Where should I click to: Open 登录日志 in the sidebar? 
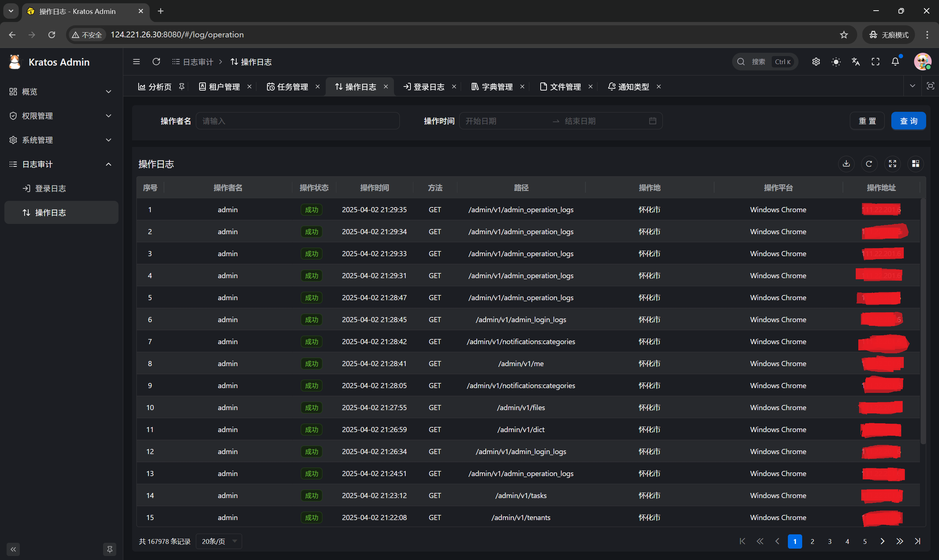pos(51,188)
